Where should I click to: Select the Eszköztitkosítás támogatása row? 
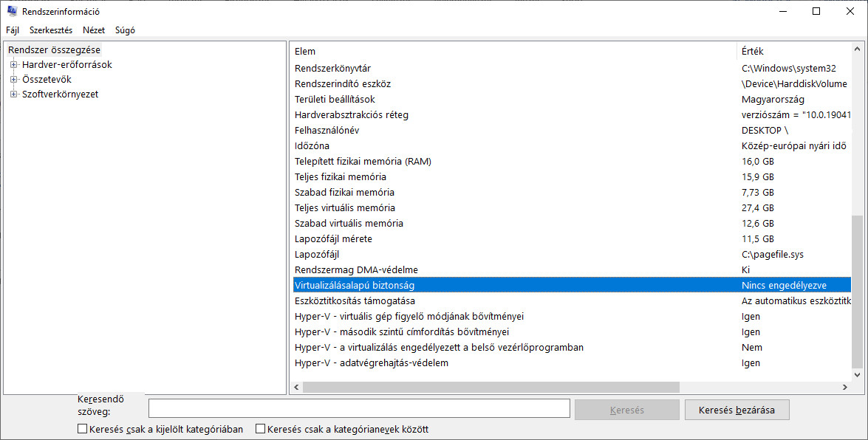pyautogui.click(x=571, y=301)
